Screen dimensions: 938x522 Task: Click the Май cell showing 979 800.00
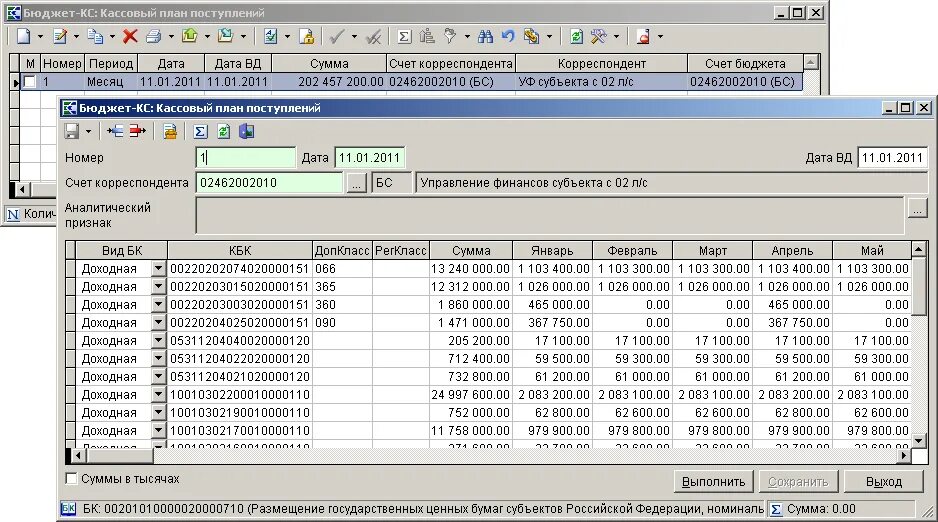click(872, 430)
